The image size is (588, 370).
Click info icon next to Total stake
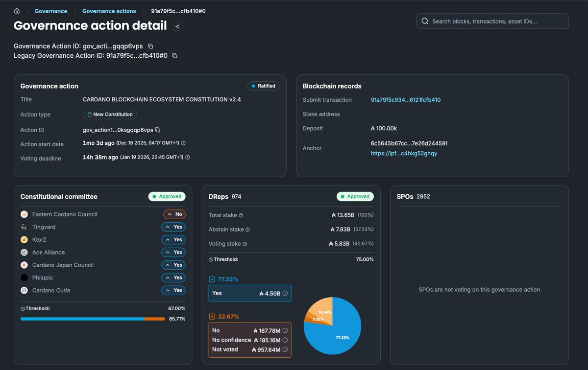pos(241,215)
